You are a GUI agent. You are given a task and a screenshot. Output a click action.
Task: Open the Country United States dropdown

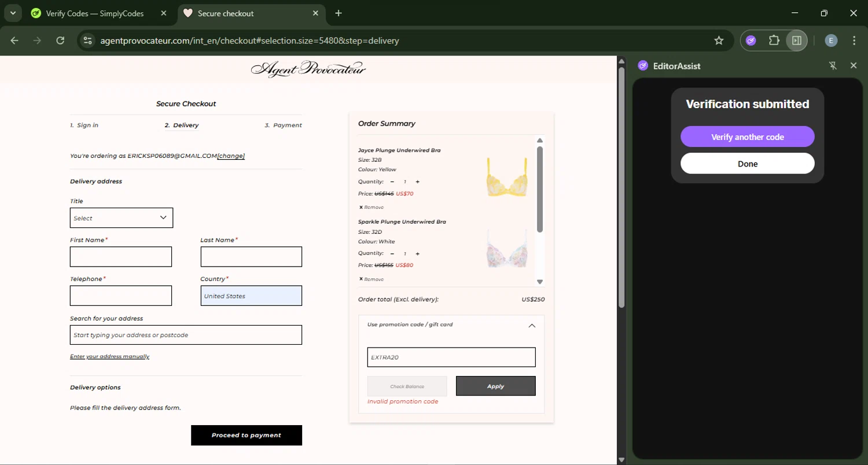(251, 296)
